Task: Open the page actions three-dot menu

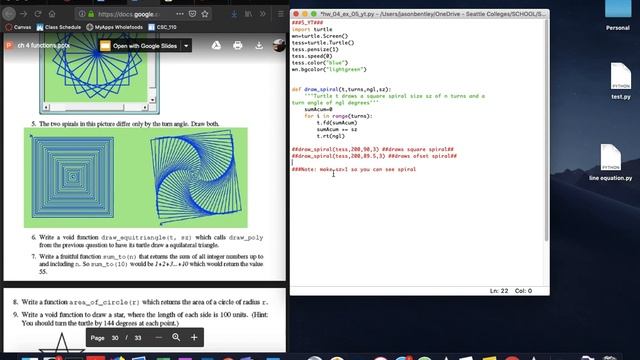Action: click(180, 14)
